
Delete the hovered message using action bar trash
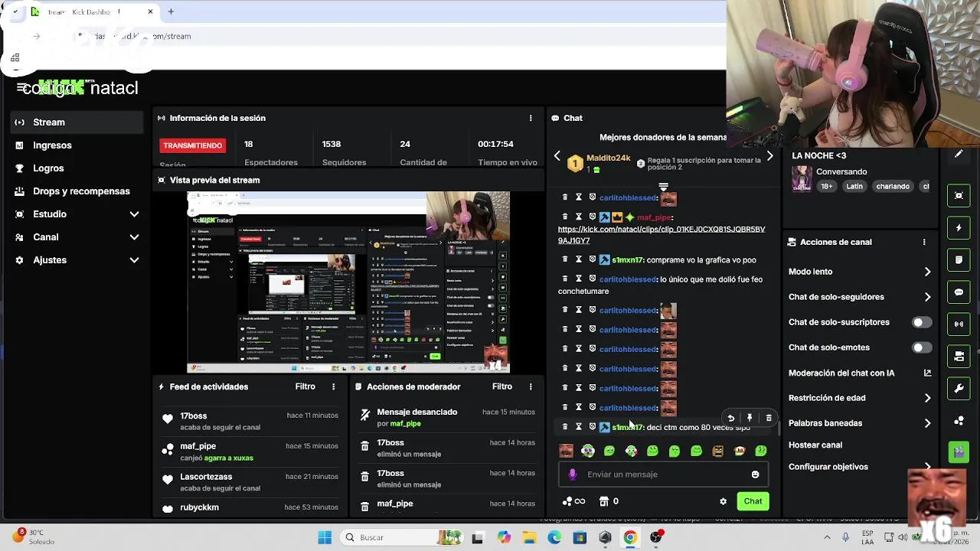click(769, 418)
